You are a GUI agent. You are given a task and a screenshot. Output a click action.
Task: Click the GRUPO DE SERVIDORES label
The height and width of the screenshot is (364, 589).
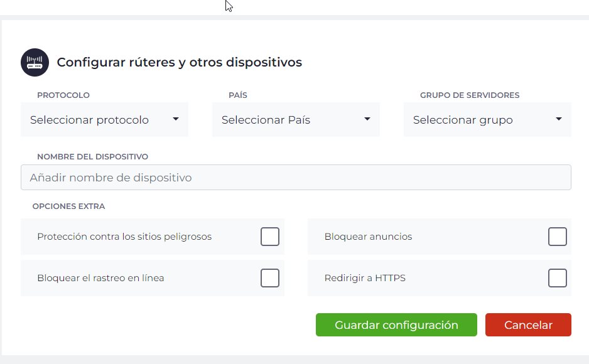pyautogui.click(x=470, y=95)
